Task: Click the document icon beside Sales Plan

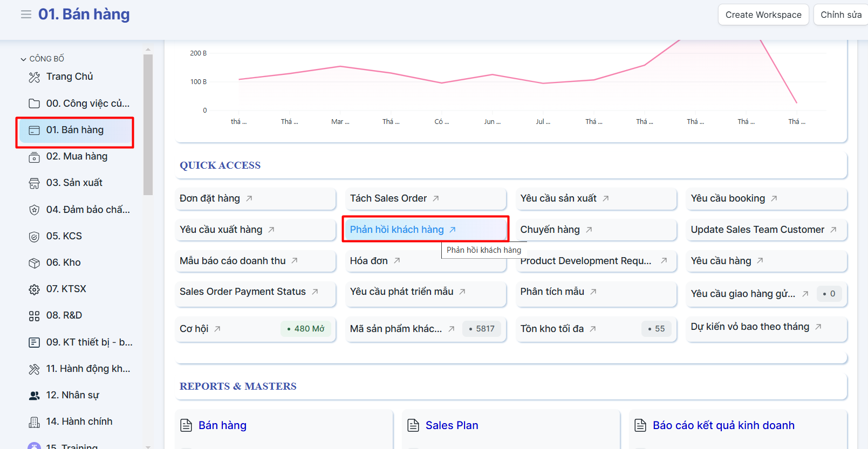Action: point(413,425)
